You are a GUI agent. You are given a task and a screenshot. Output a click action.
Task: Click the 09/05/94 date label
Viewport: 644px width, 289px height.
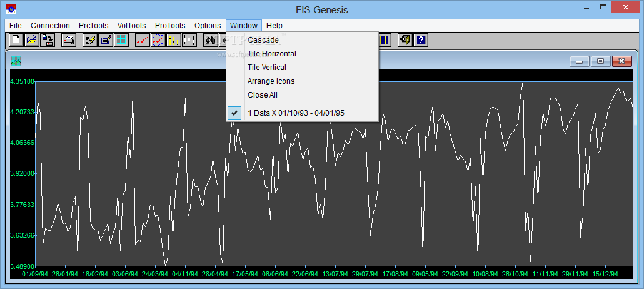coord(425,274)
